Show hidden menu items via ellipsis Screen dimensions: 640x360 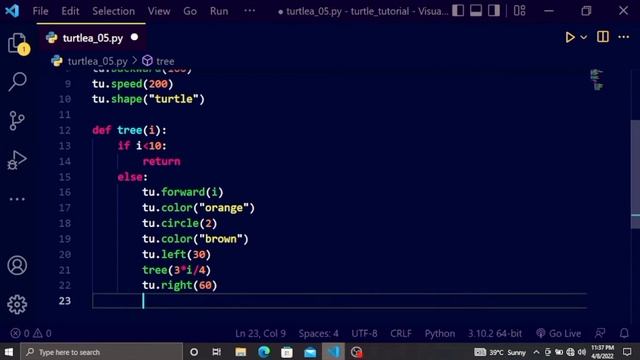(249, 11)
